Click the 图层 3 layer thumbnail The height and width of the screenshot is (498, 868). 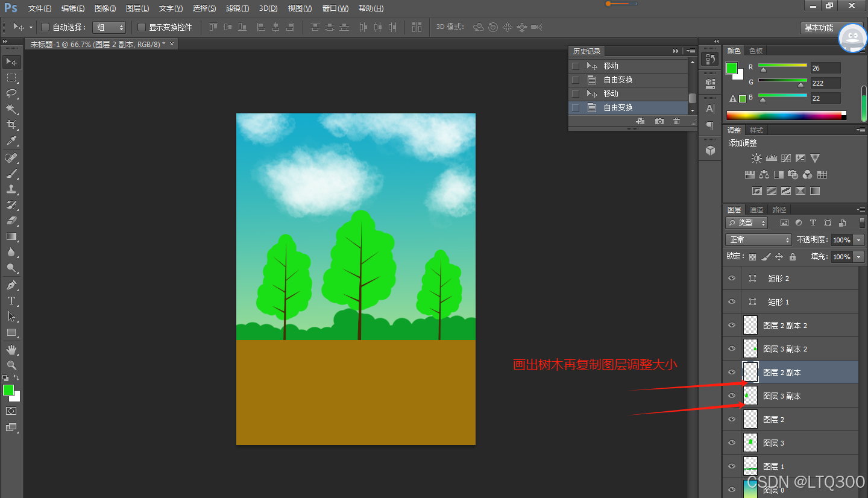point(750,443)
